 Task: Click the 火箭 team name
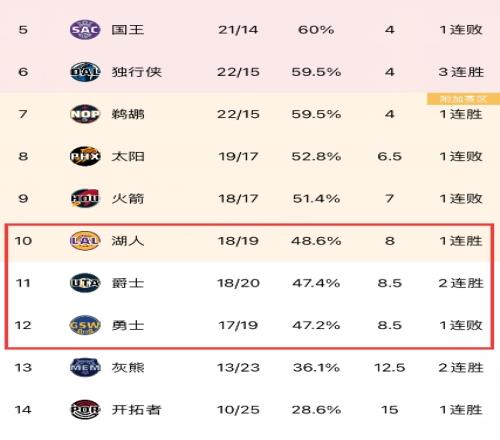coord(128,198)
